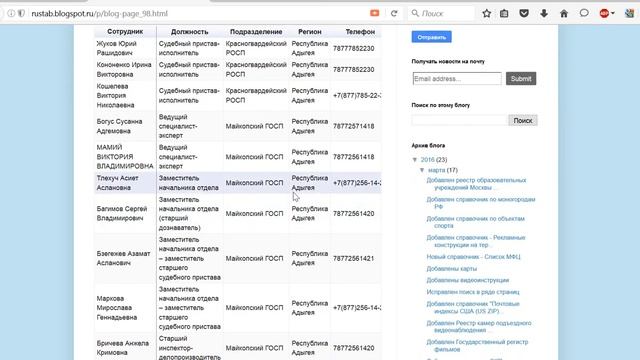Click the Email address input field
Screen dimensions: 640x360
coord(457,79)
